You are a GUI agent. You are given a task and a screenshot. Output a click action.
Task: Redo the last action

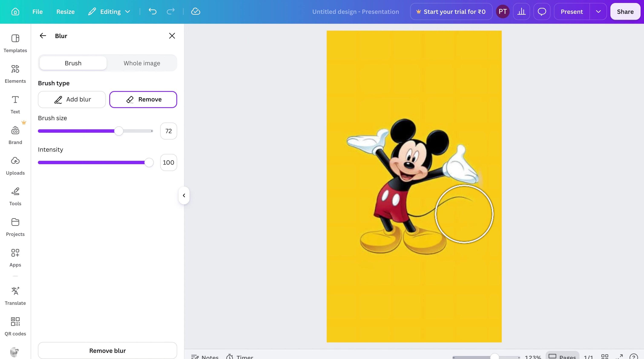pos(171,11)
